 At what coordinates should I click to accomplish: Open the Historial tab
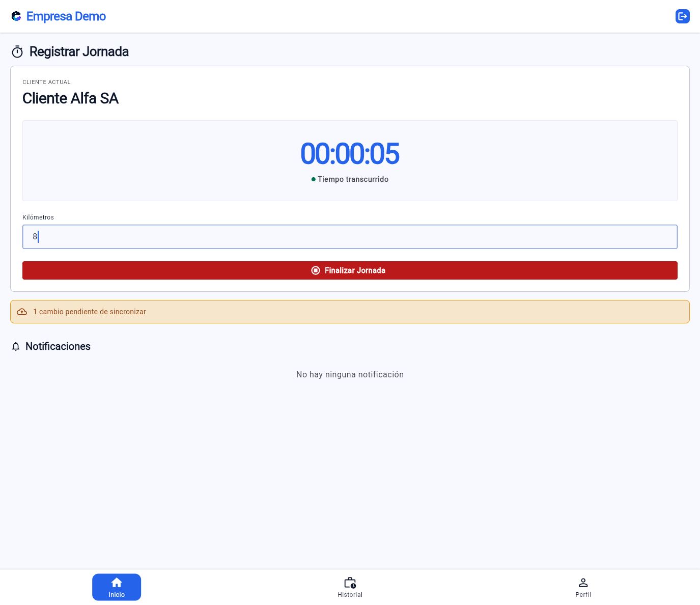pos(350,587)
